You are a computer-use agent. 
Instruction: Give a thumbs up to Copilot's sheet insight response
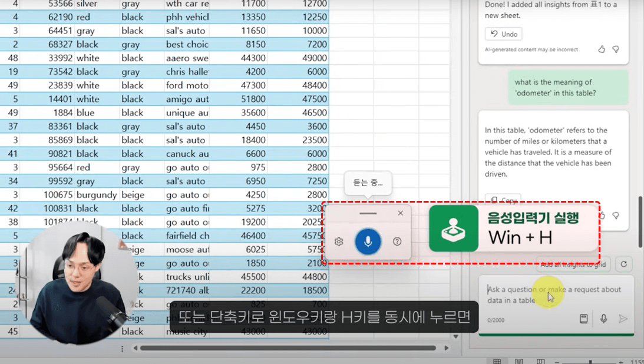coord(601,49)
